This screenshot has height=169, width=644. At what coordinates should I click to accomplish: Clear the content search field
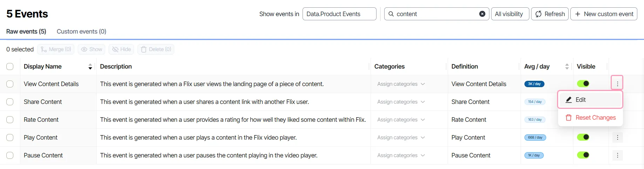coord(482,14)
